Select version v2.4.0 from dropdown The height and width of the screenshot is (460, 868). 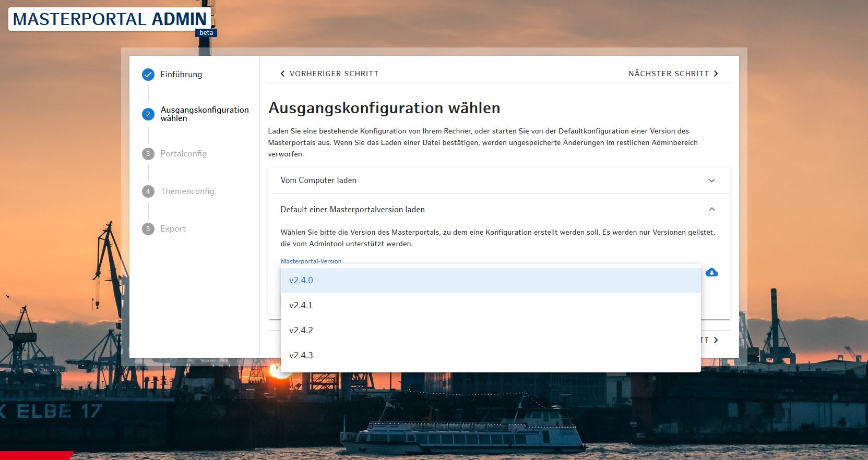pyautogui.click(x=491, y=281)
